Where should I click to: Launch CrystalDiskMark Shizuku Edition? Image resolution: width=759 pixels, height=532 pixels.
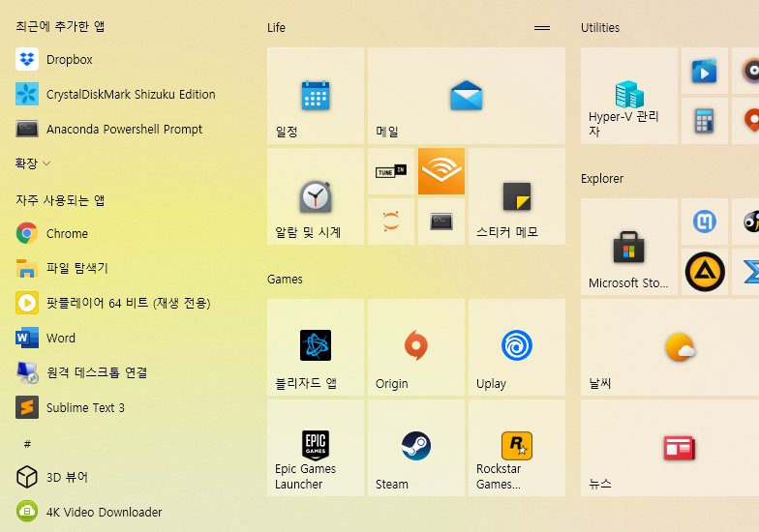pos(116,95)
